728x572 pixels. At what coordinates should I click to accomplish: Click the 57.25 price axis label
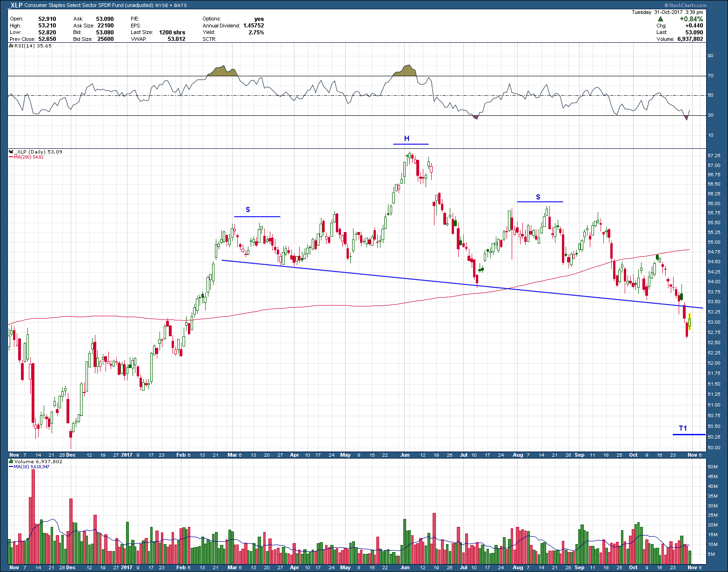[714, 155]
